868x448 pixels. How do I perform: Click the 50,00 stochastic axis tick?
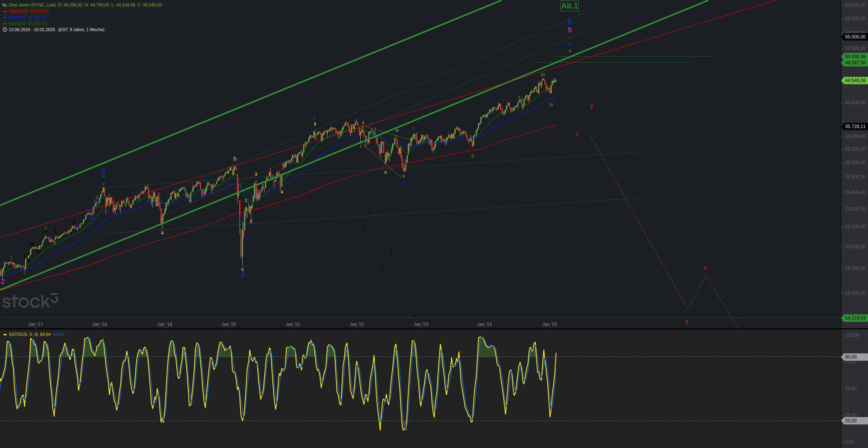[851, 389]
